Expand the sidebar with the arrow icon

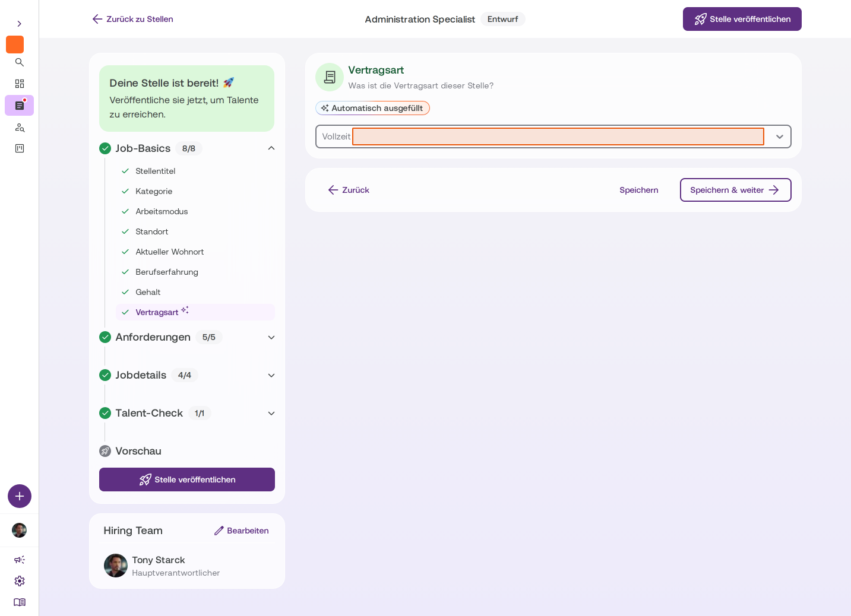tap(20, 24)
